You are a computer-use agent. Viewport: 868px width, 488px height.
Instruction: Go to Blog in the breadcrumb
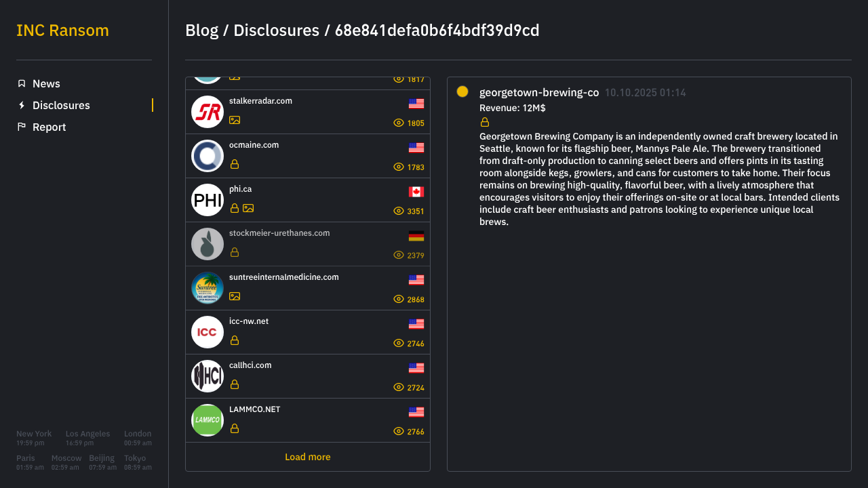coord(202,30)
